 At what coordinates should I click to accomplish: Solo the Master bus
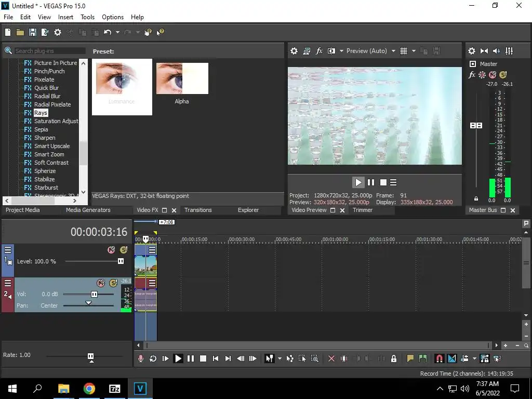(503, 75)
